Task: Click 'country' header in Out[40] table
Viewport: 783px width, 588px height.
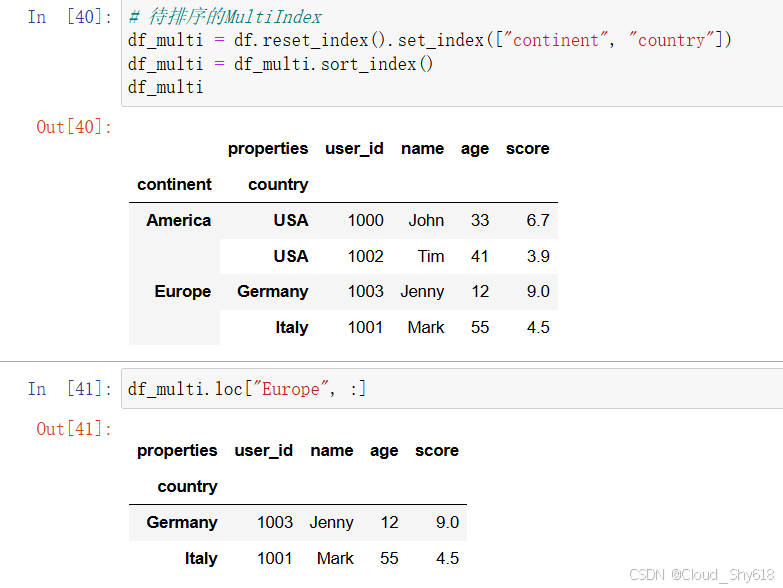Action: tap(278, 185)
